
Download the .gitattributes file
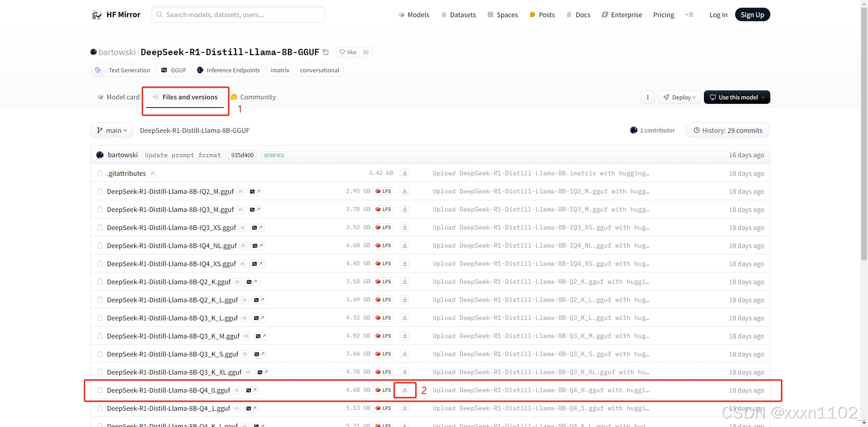[405, 173]
